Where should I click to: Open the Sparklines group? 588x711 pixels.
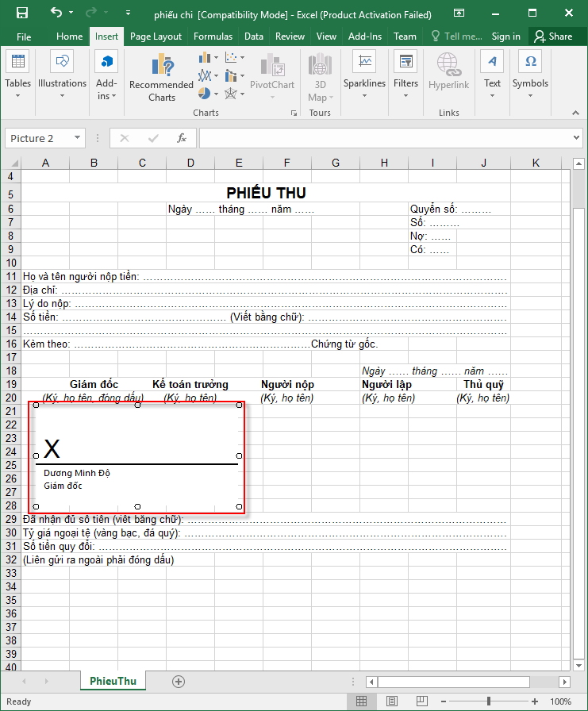(364, 77)
